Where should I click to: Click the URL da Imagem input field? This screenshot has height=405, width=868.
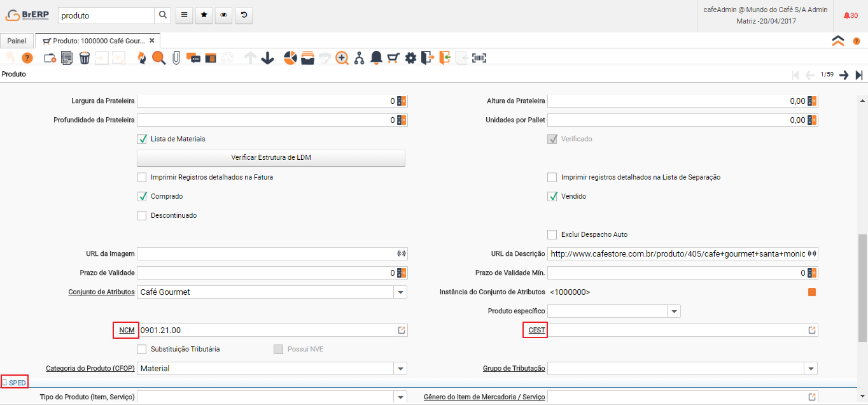[x=266, y=254]
